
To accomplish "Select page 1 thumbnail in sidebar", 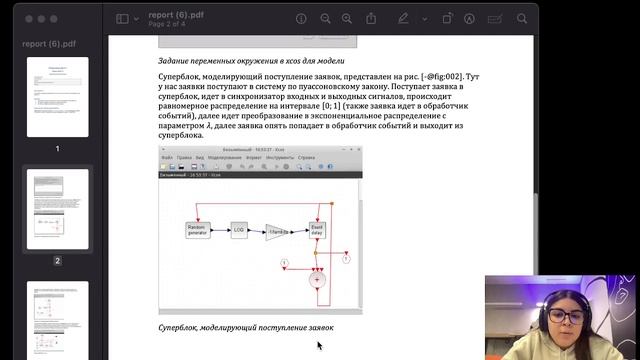I will coord(58,97).
